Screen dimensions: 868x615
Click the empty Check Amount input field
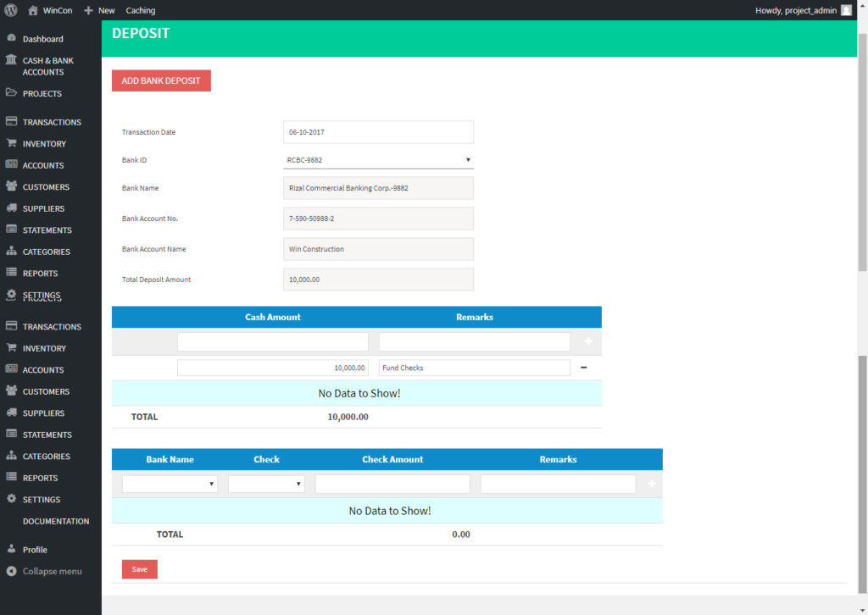tap(392, 484)
